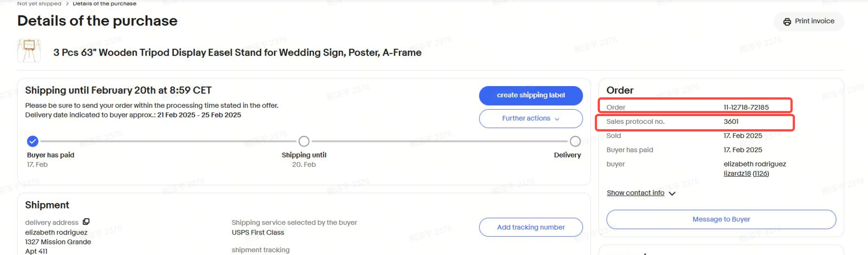Click the Add tracking number button
868x255 pixels.
(530, 227)
